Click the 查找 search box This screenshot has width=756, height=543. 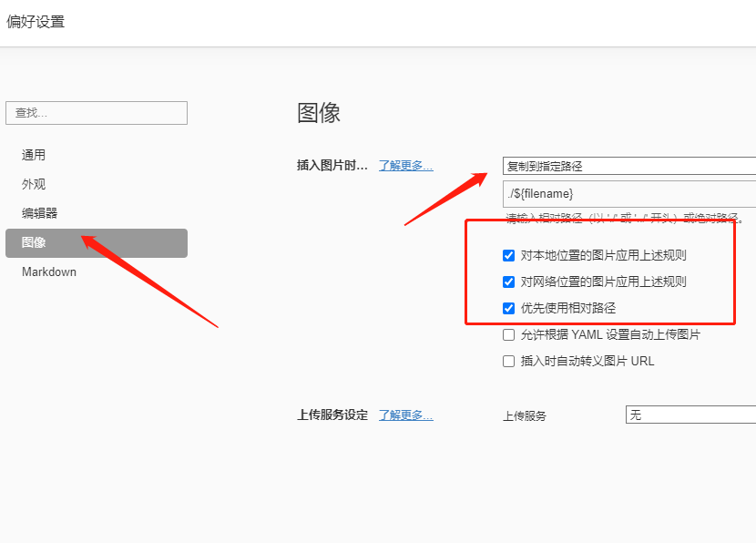tap(96, 113)
